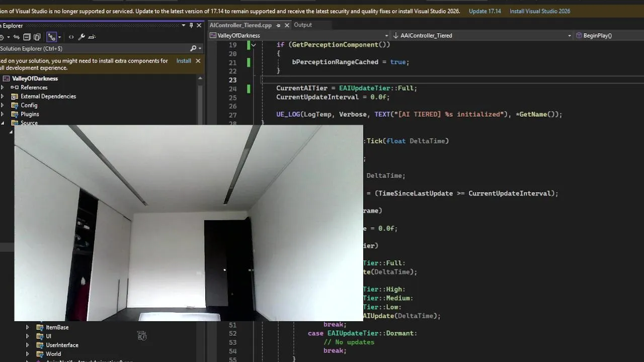Switch to the Output tab
The image size is (644, 362).
point(303,25)
